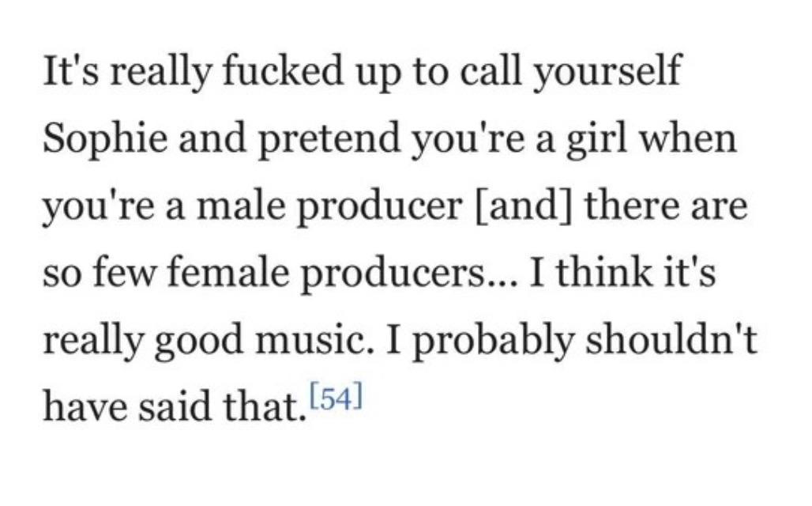The image size is (812, 506).
Task: Click the word "that." before the citation
Action: pyautogui.click(x=265, y=406)
